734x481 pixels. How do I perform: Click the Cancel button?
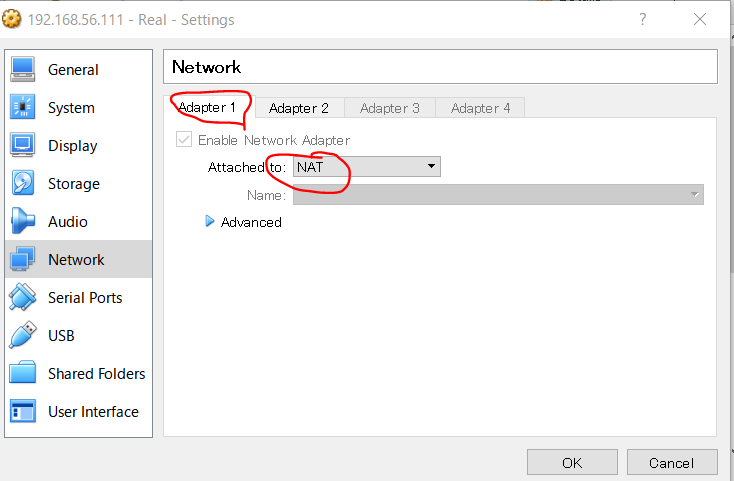tap(671, 463)
